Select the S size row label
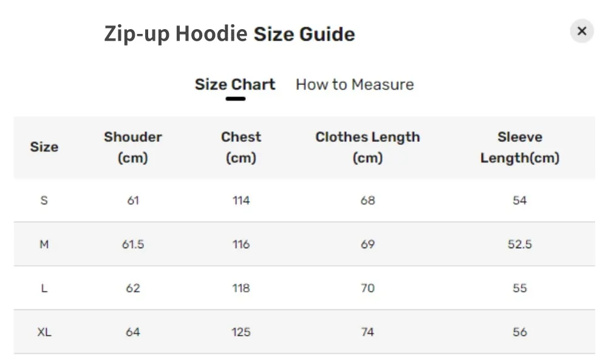 click(x=44, y=200)
